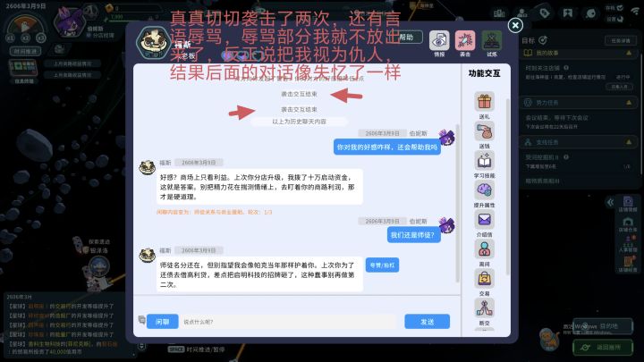Open the 设置 settings button
The width and height of the screenshot is (644, 362).
(614, 20)
